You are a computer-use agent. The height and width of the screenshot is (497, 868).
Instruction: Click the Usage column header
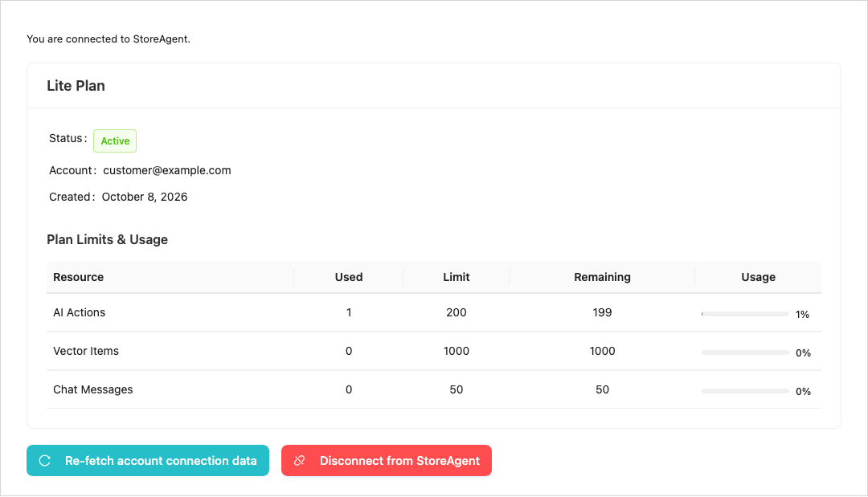point(759,277)
